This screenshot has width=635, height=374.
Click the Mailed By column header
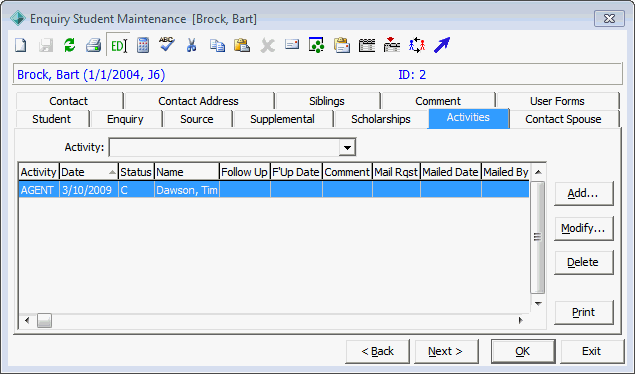point(505,172)
